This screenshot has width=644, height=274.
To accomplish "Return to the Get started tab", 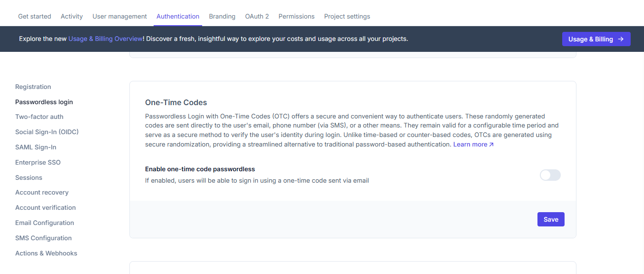I will 34,16.
